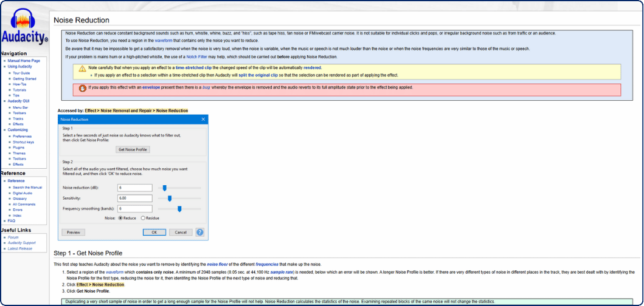Click OK in the Noise Reduction dialog

[x=154, y=232]
